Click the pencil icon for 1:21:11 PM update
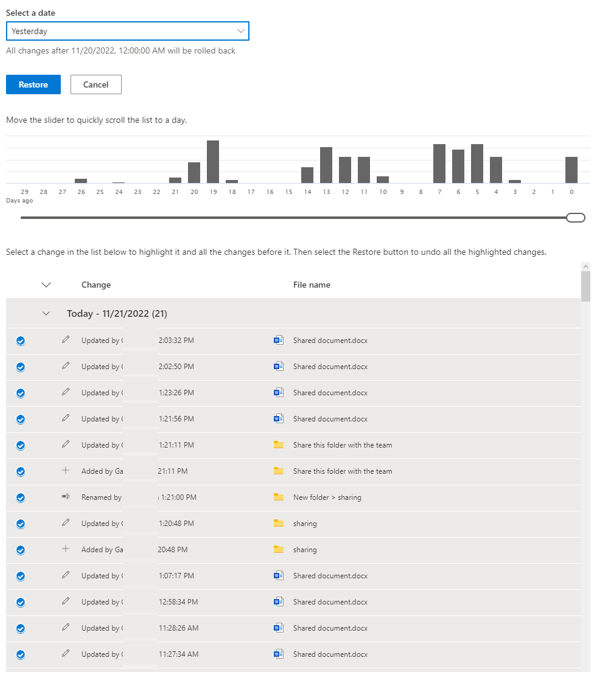The height and width of the screenshot is (688, 592). click(65, 444)
